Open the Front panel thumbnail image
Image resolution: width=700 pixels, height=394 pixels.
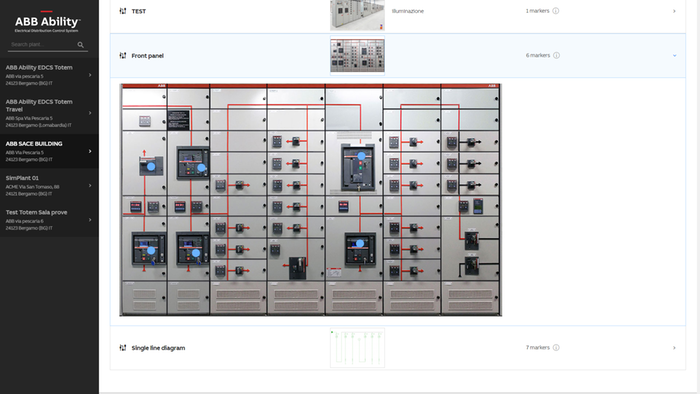point(357,55)
